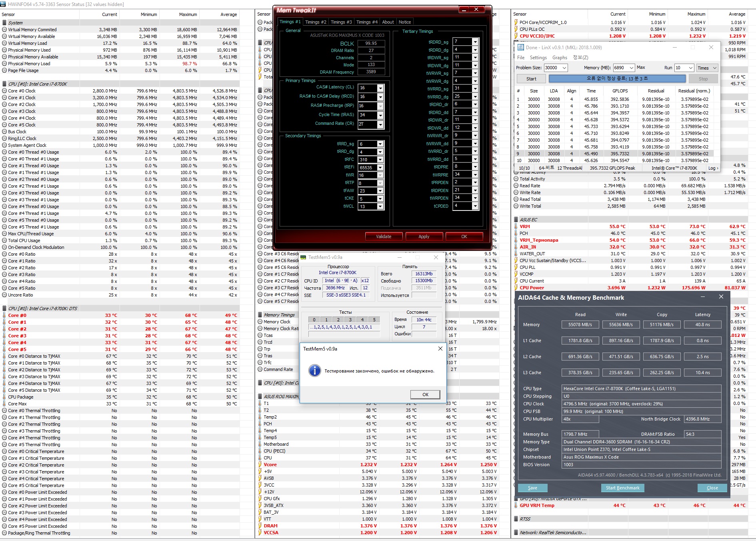
Task: Click the sensor icon beside Read Rate
Action: coord(516,186)
